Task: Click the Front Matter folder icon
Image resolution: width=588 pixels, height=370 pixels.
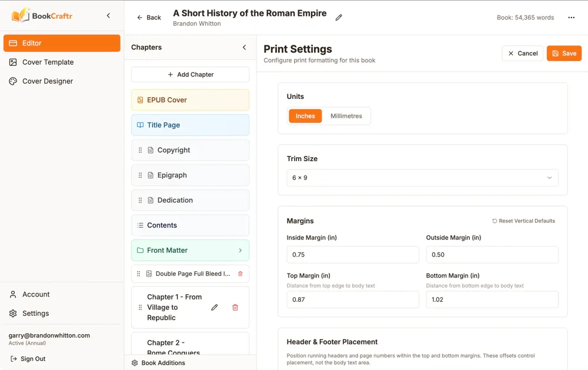Action: (x=141, y=251)
